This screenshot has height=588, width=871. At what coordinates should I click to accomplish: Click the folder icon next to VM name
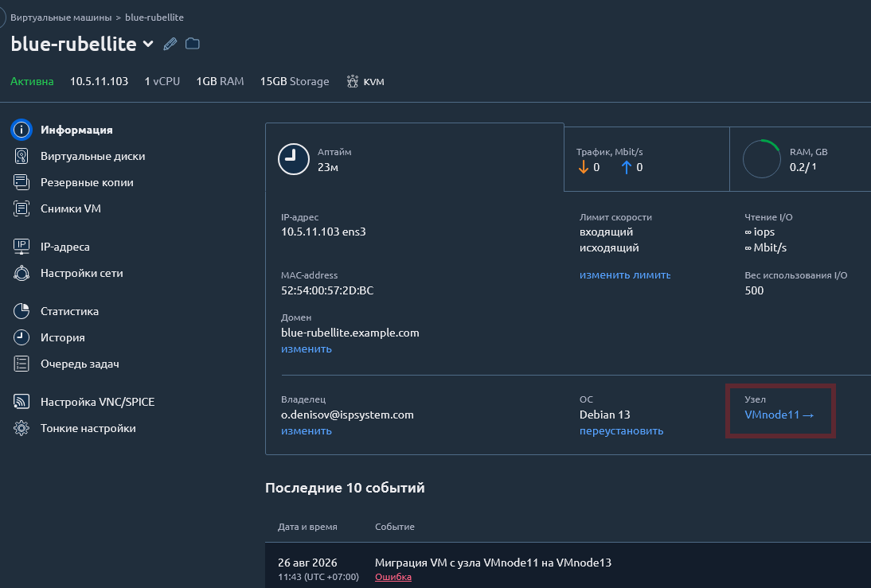(x=192, y=44)
